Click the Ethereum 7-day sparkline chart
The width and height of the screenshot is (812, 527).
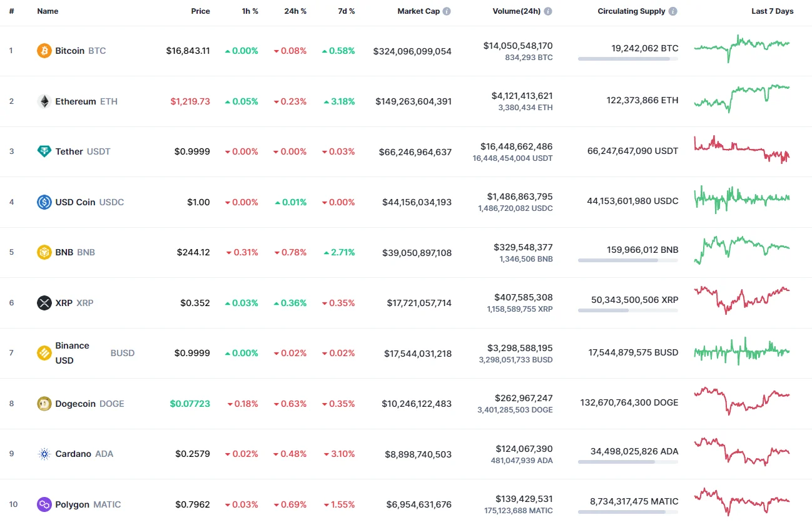coord(741,101)
